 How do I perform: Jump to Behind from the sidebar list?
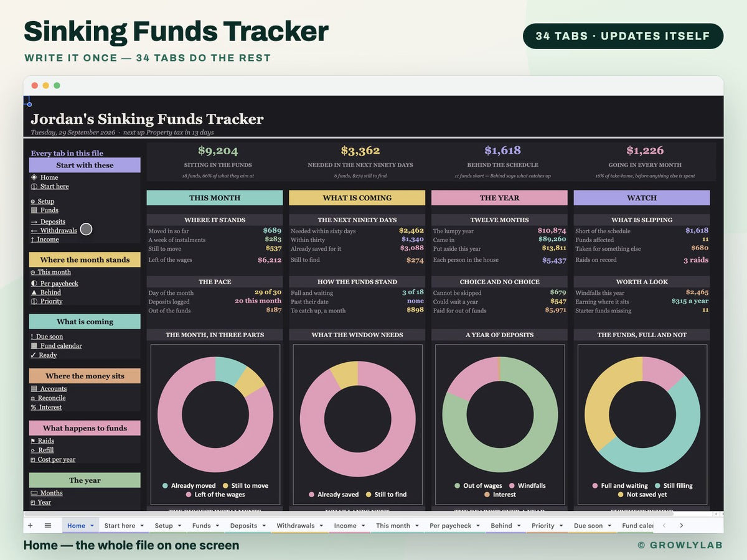[45, 292]
